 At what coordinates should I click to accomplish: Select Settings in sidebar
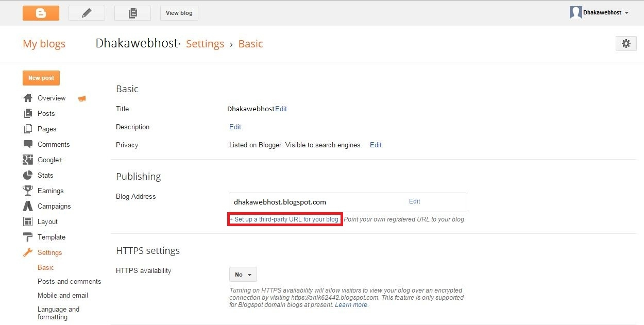pyautogui.click(x=49, y=252)
